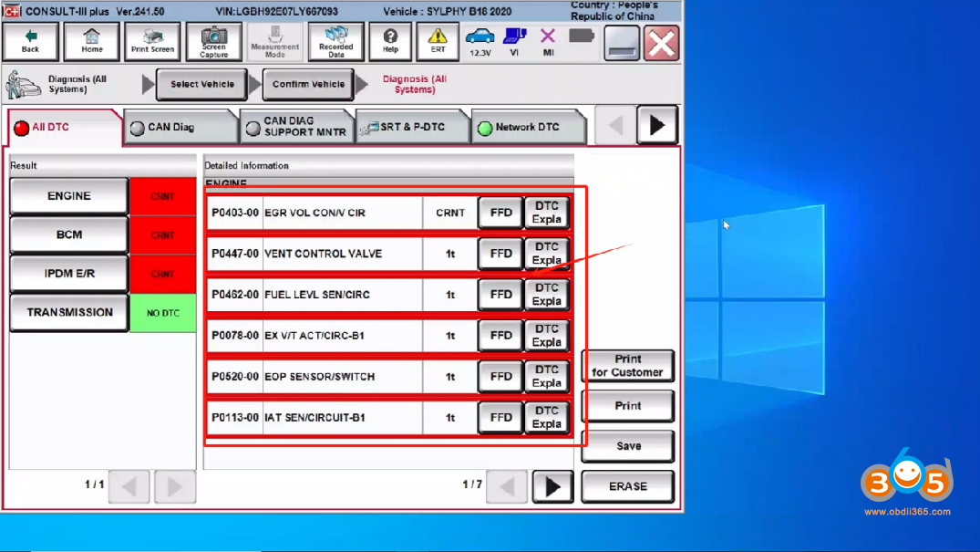
Task: Select the Network DTC tab
Action: (x=527, y=128)
